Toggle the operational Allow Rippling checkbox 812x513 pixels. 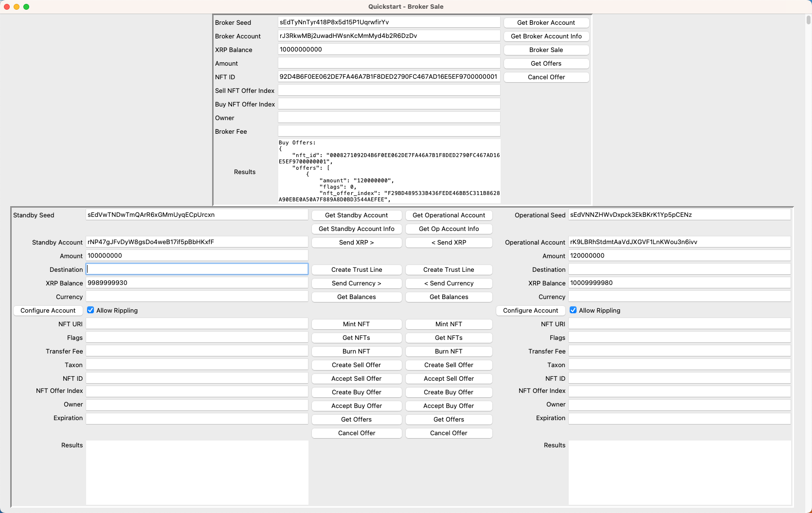[x=573, y=310]
